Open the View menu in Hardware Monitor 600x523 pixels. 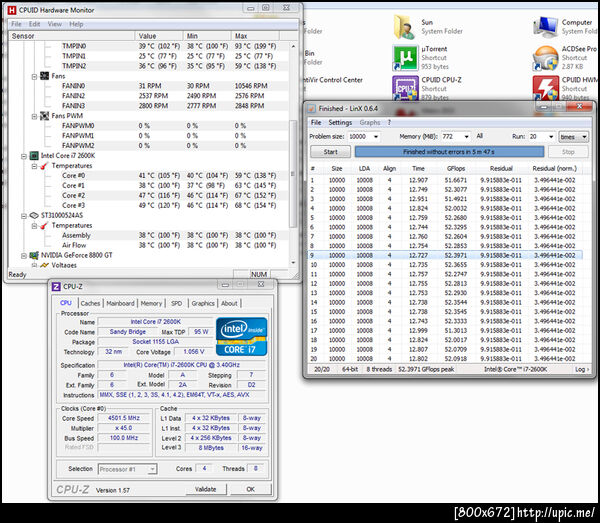click(x=55, y=24)
